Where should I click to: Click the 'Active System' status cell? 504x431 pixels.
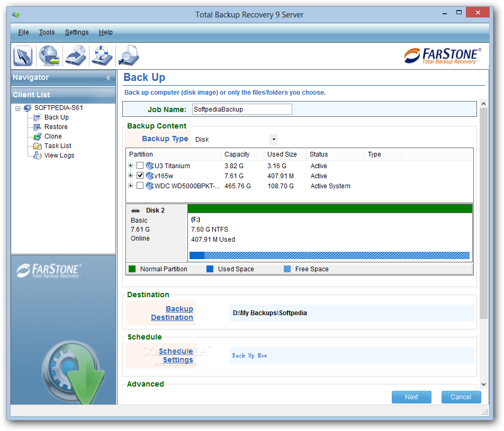[330, 186]
